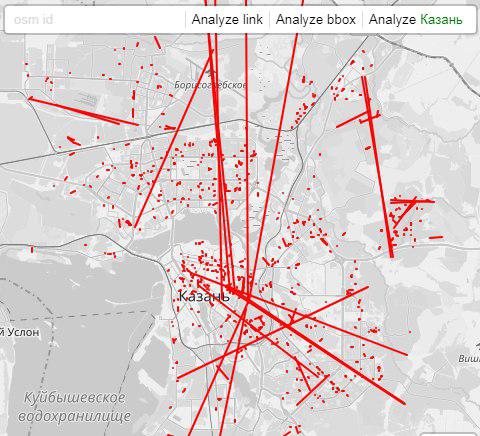Select the horizontal red lines cluster in the east
The height and width of the screenshot is (436, 480).
click(412, 201)
